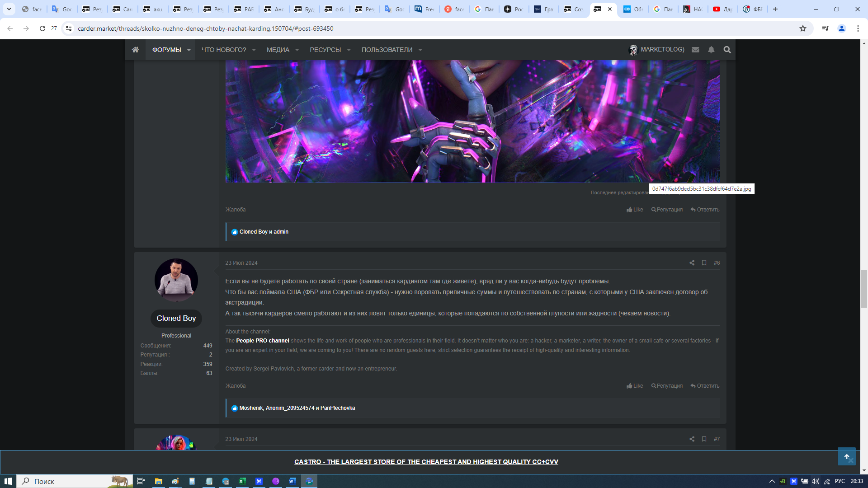Click the forum search magnifier icon
The width and height of the screenshot is (868, 488).
pyautogui.click(x=727, y=50)
